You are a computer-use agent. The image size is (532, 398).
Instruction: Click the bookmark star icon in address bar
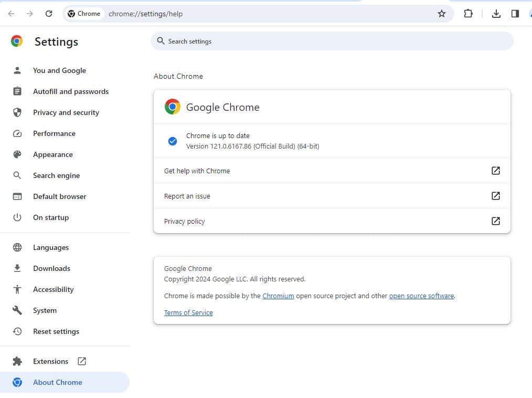coord(441,14)
